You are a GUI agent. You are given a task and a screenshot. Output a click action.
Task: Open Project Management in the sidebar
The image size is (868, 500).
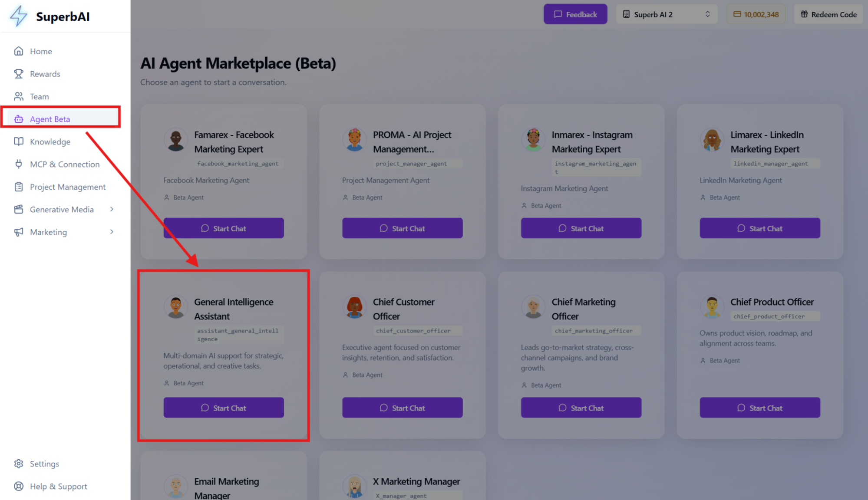67,187
